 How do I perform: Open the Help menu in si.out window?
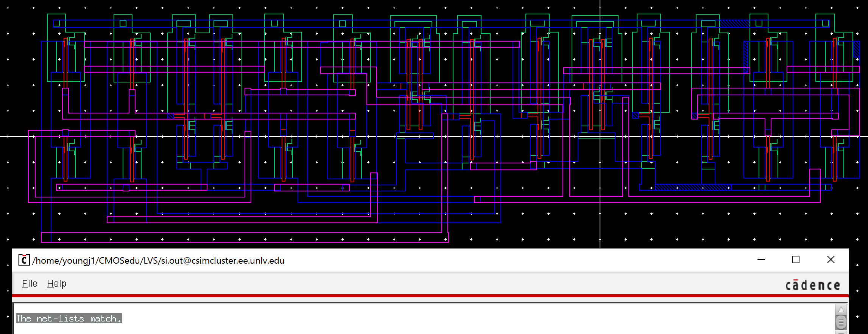tap(56, 284)
